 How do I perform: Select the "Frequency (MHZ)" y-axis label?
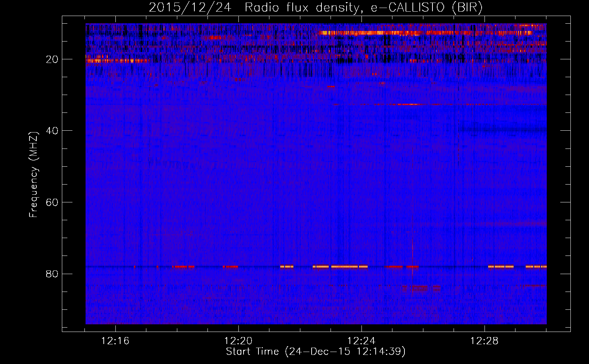(x=33, y=175)
